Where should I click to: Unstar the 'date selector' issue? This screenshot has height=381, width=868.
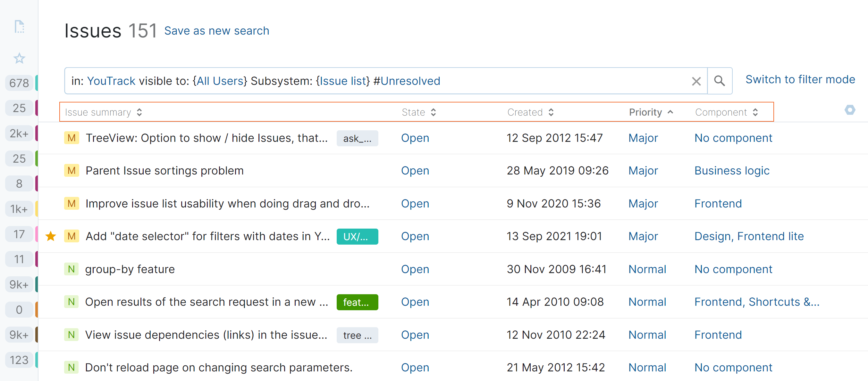51,236
